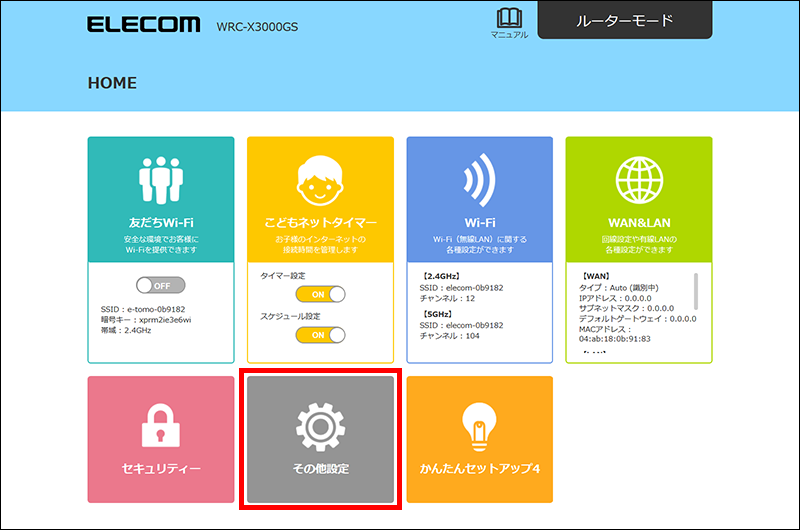The width and height of the screenshot is (800, 530).
Task: Click the かんたんセットアップ4 label
Action: point(480,468)
